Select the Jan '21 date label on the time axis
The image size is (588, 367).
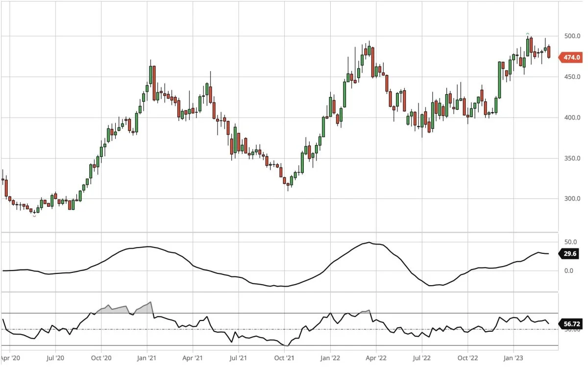click(147, 358)
